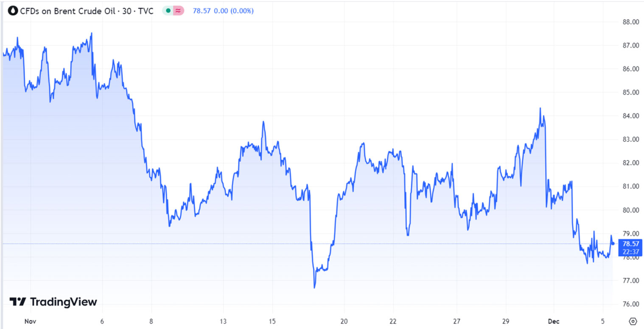Click the 5 date label on time axis
This screenshot has height=329, width=644.
(x=603, y=321)
